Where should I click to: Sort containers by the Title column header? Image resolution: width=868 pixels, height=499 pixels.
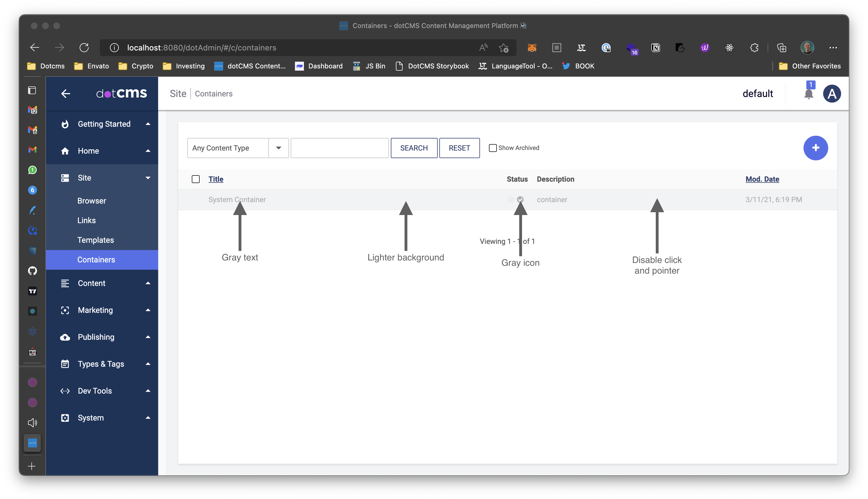point(216,179)
